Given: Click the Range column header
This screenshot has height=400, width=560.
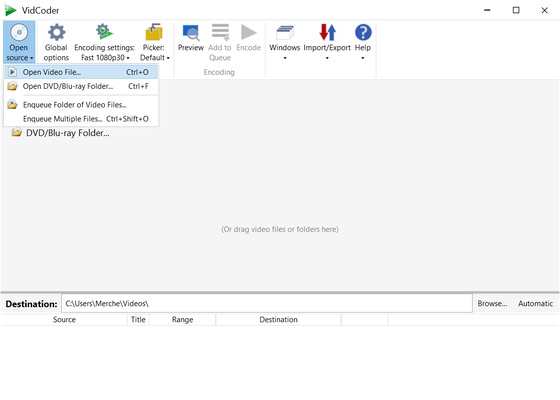Looking at the screenshot, I should (182, 320).
